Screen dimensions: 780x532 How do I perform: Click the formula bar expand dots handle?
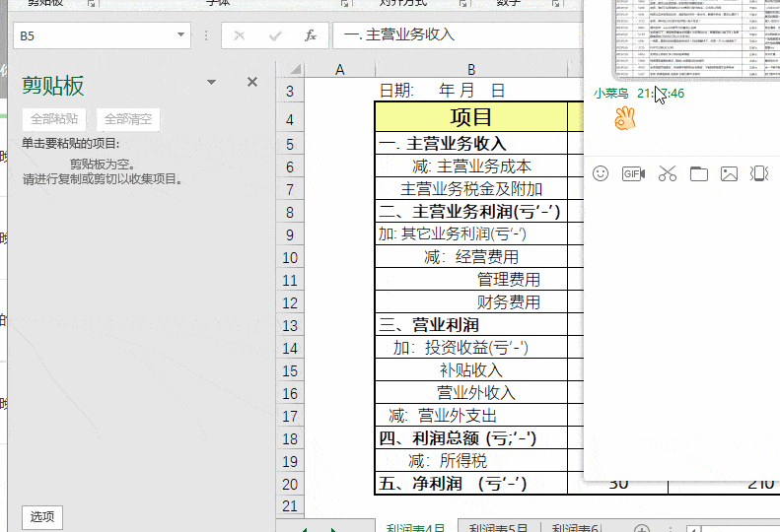tap(206, 35)
